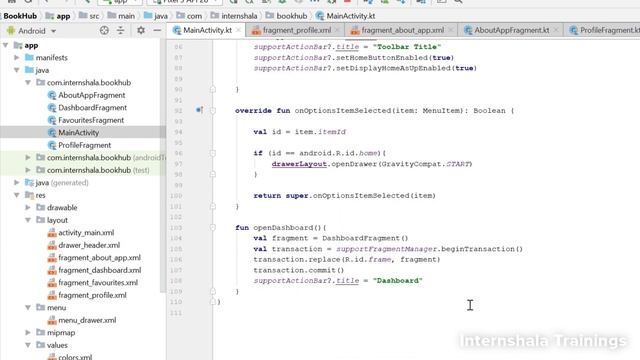Click the "Toolbar Title" string literal
This screenshot has width=640, height=360.
[407, 47]
